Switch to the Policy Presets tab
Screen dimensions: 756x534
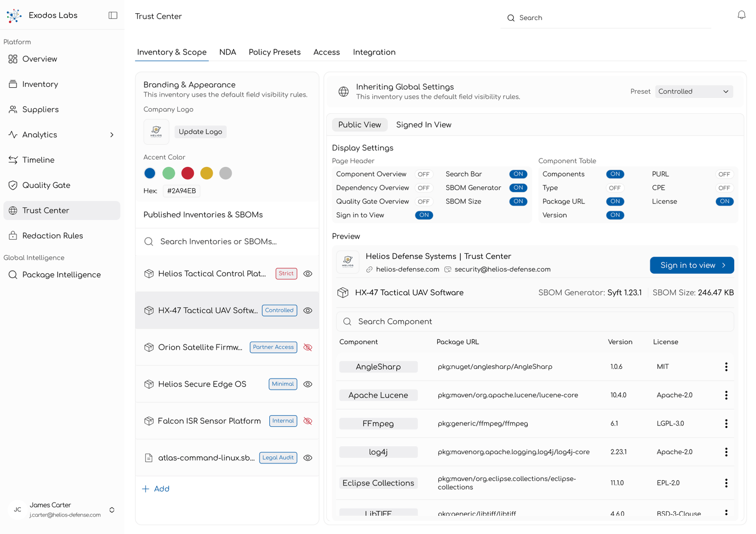coord(274,52)
